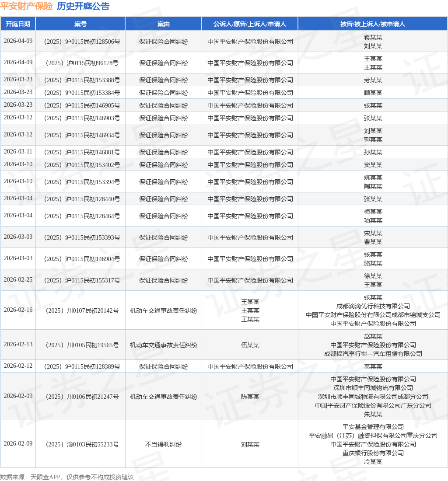Select case number 沪0115民初146904号
Screen dimensions: 448x481
[x=82, y=259]
